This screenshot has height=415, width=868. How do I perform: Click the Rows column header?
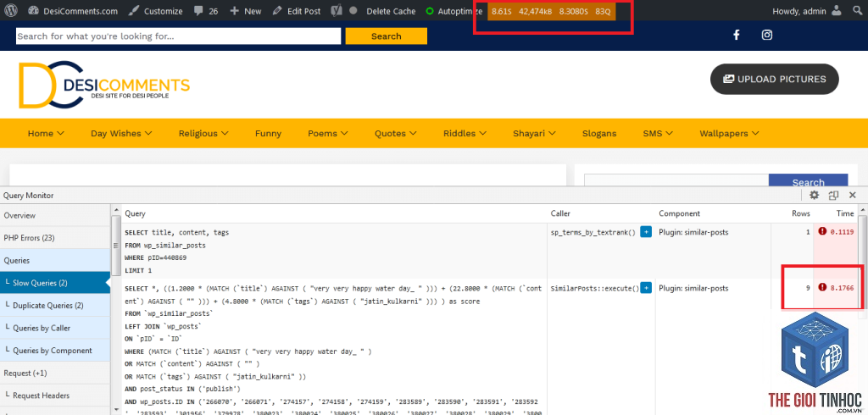click(x=800, y=213)
